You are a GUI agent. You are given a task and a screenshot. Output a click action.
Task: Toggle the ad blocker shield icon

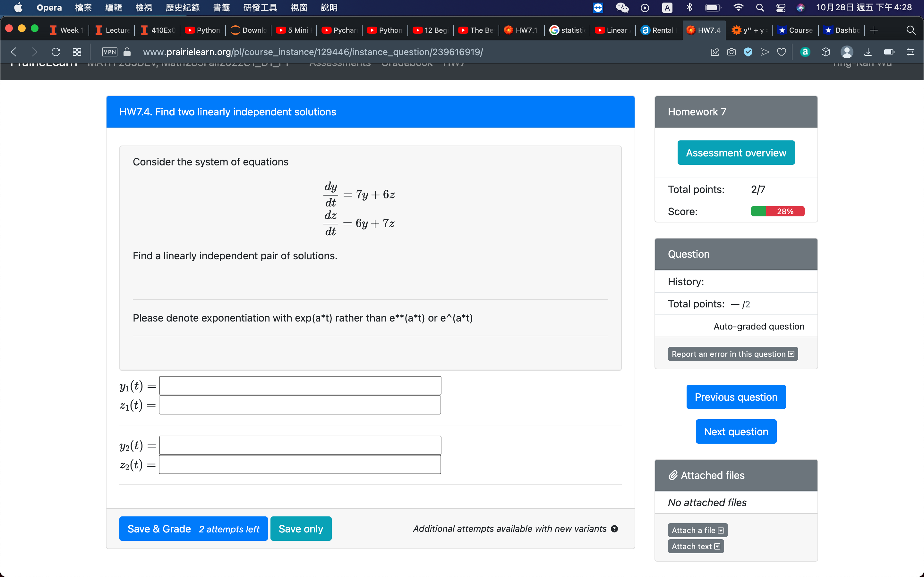coord(748,52)
